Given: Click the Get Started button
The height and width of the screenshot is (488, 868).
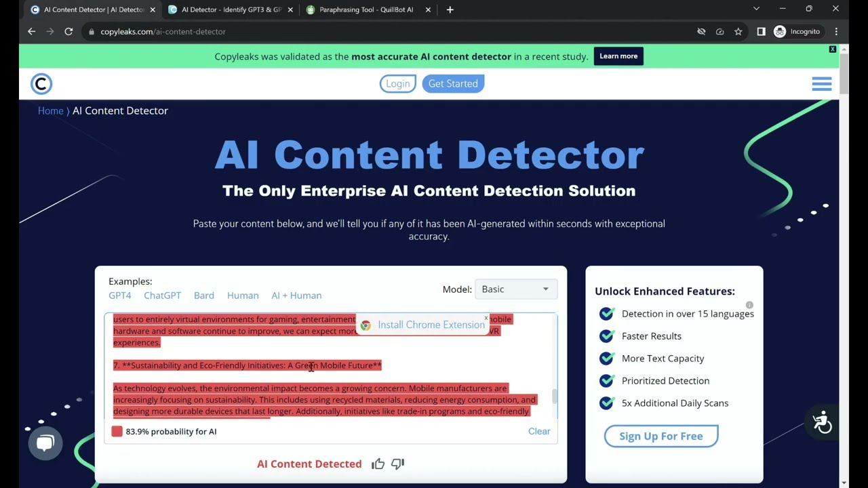Looking at the screenshot, I should (453, 83).
